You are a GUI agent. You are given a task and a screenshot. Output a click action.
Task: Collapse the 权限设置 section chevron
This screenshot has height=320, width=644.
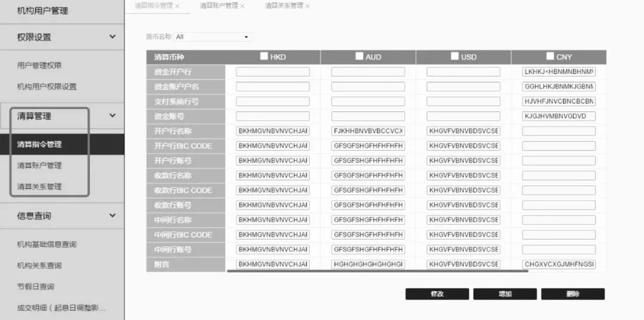pos(112,37)
